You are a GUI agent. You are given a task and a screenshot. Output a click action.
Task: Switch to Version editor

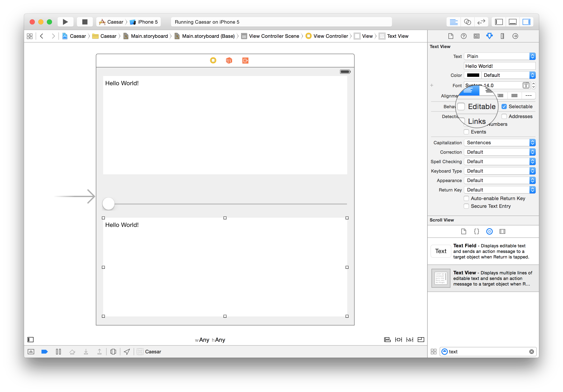[x=481, y=22]
